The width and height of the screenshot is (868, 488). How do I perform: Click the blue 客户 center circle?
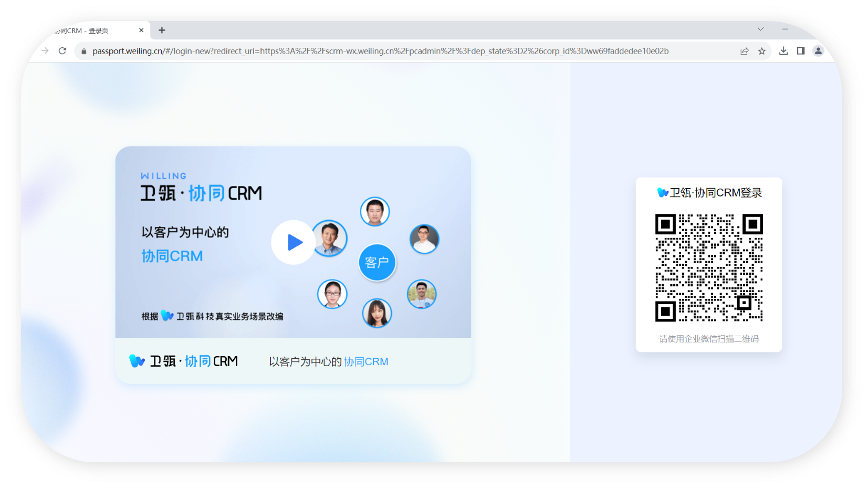click(377, 262)
